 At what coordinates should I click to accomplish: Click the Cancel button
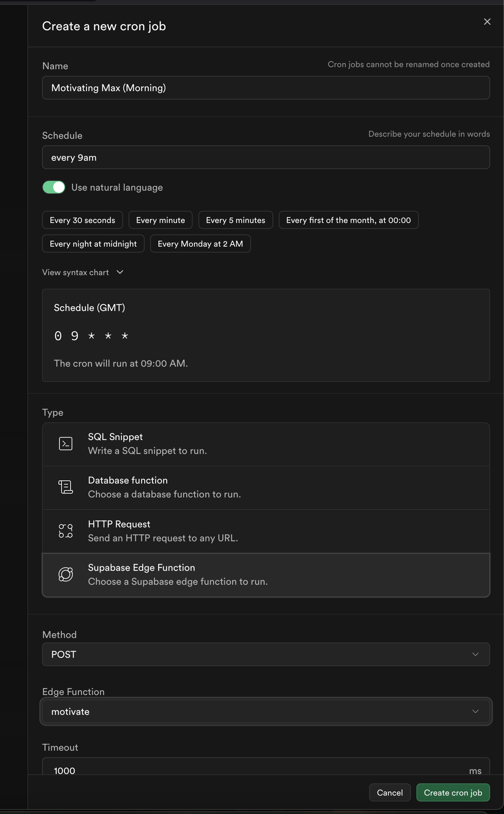[390, 792]
